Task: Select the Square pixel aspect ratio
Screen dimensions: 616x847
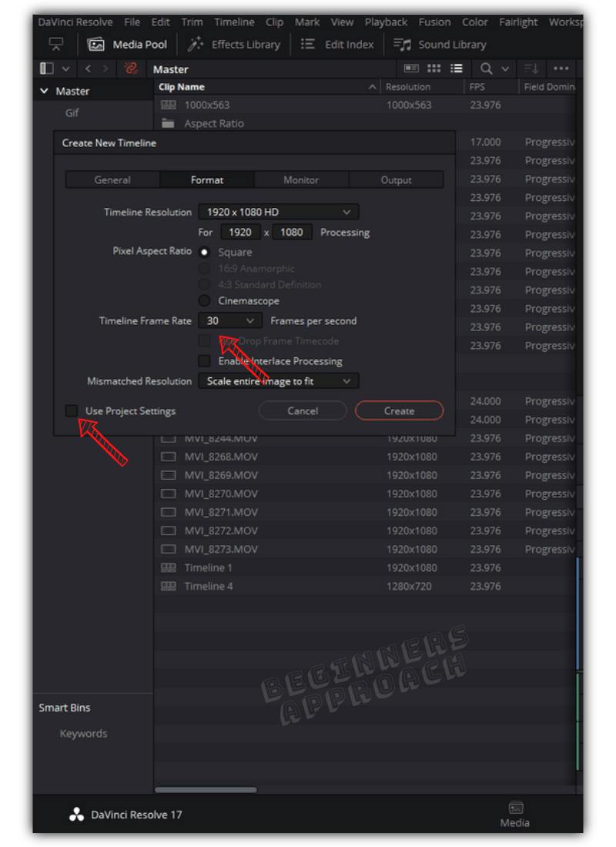Action: 204,253
